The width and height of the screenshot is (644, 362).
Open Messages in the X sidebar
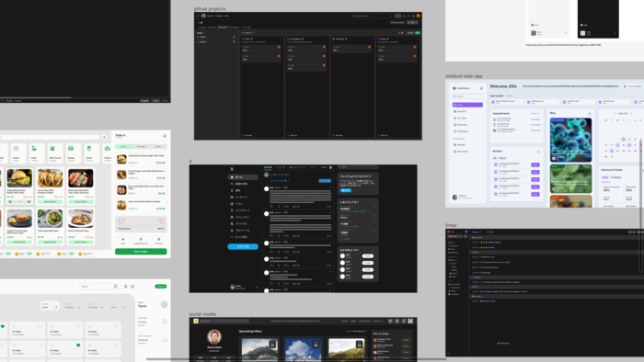pyautogui.click(x=238, y=198)
